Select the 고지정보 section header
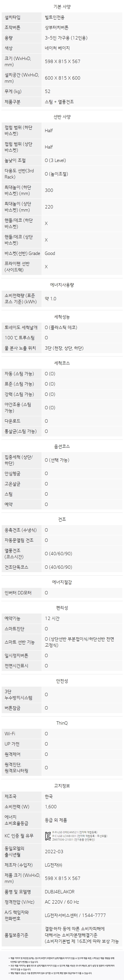 click(x=62, y=775)
